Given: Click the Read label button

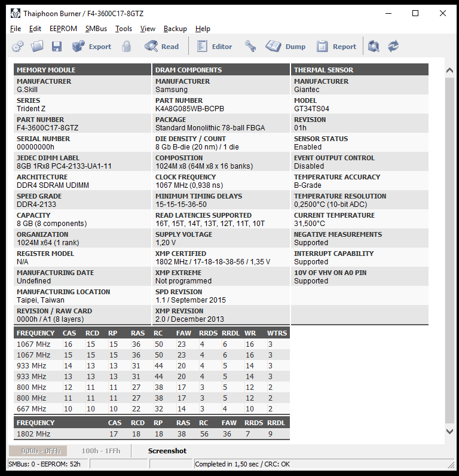Looking at the screenshot, I should [x=170, y=47].
